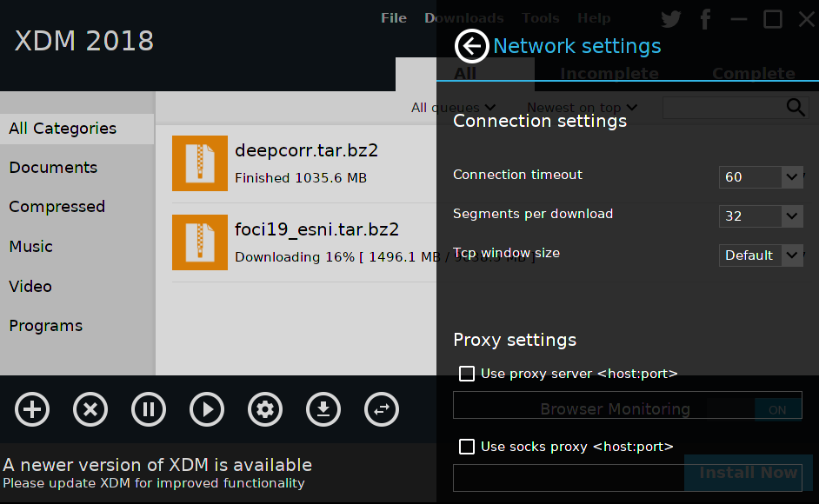819x504 pixels.
Task: Delete selected download with X icon
Action: [x=90, y=409]
